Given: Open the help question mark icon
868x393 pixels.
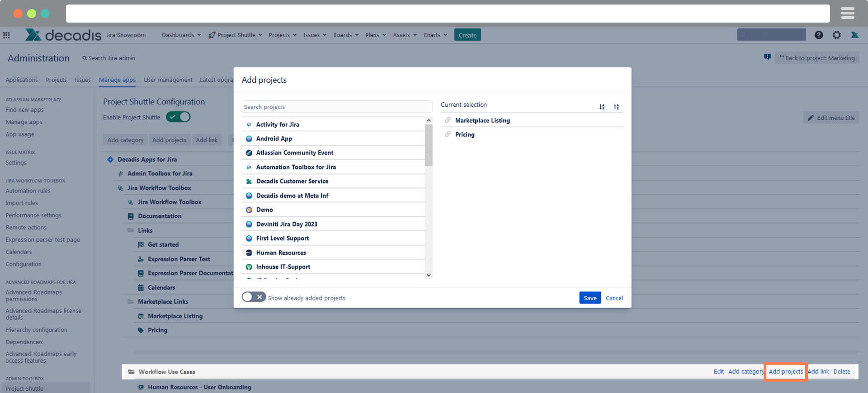Looking at the screenshot, I should tap(819, 35).
